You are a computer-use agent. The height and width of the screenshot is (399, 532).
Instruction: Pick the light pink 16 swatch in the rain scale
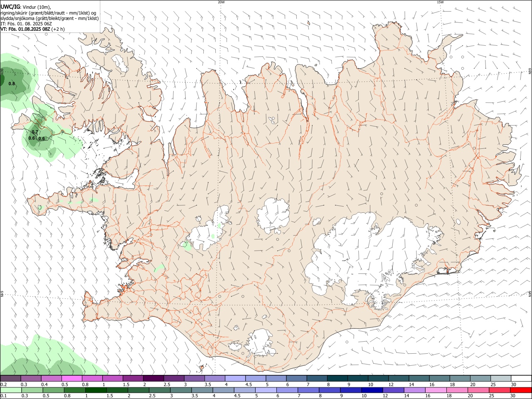point(436,390)
